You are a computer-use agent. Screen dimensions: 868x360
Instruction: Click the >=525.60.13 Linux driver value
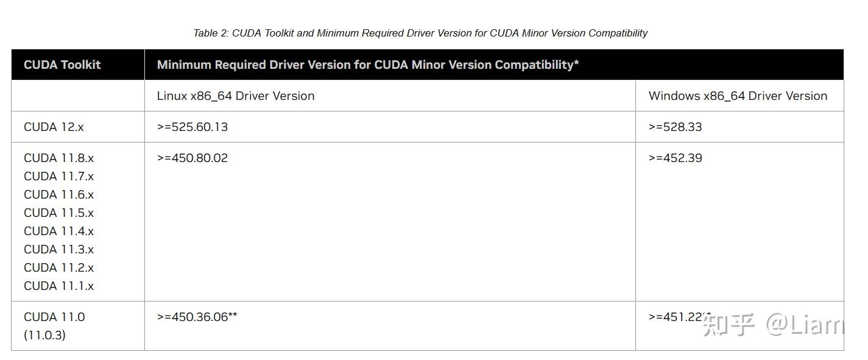tap(192, 127)
